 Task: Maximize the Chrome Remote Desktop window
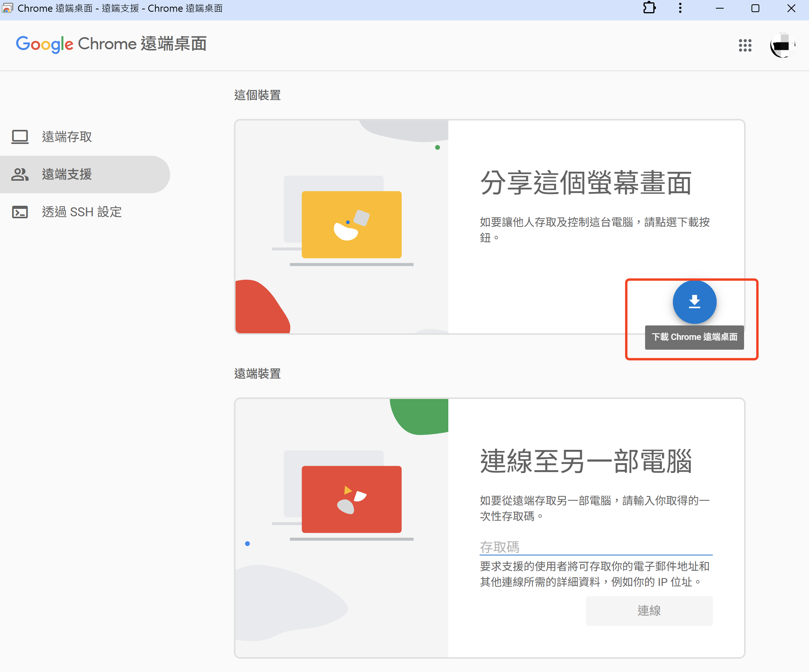755,8
